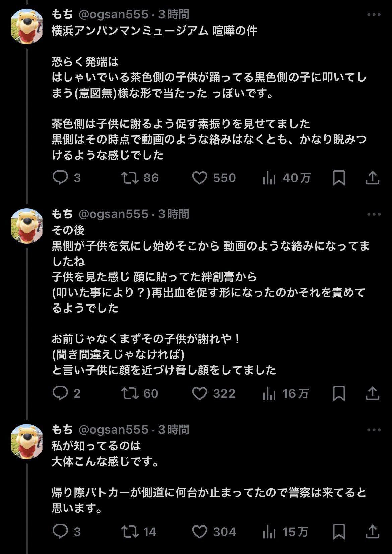392x554 pixels.
Task: Open more options on second tweet
Action: pyautogui.click(x=374, y=214)
